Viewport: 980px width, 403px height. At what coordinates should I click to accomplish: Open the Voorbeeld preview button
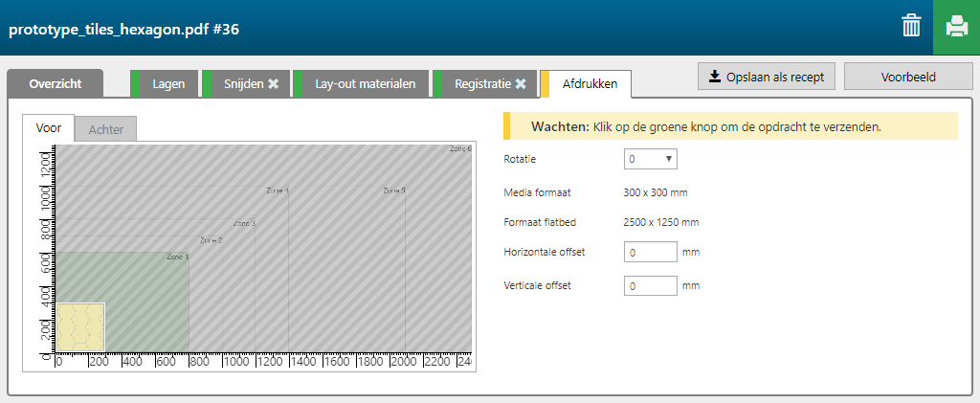908,77
